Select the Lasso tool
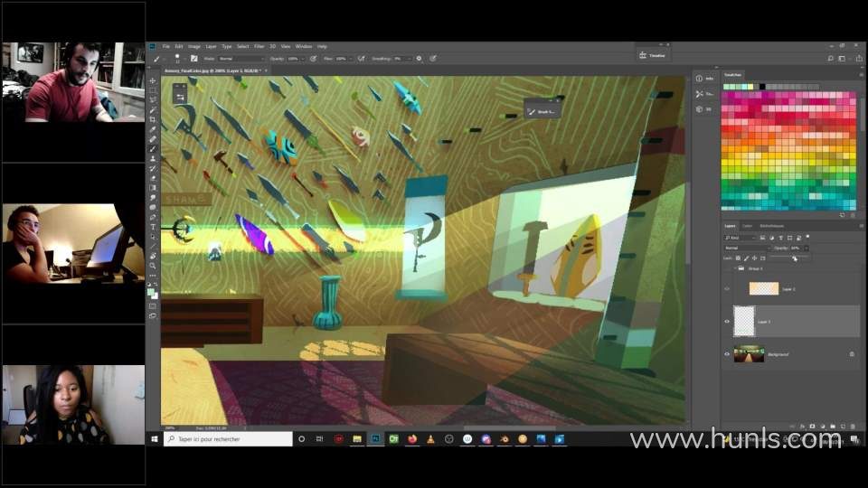 pos(153,100)
